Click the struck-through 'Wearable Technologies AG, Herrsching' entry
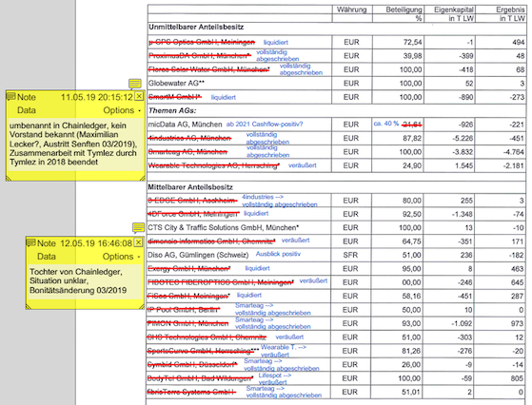Image resolution: width=532 pixels, height=405 pixels. [x=214, y=165]
